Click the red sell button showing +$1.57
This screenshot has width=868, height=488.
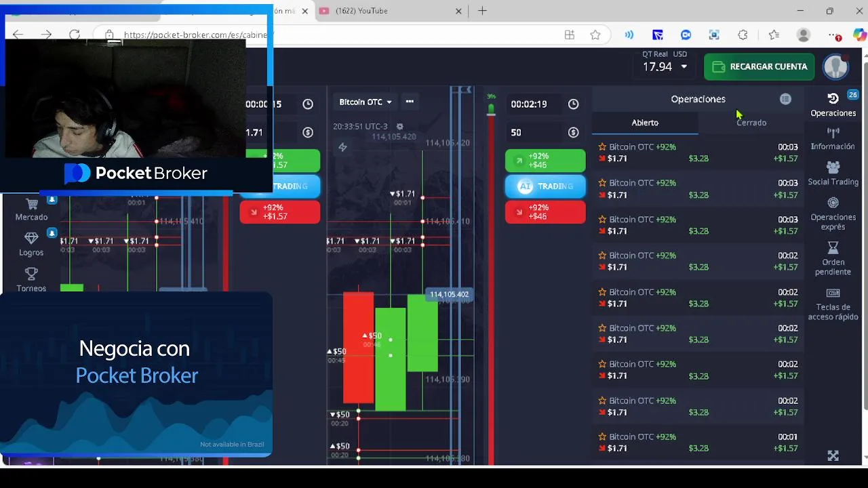point(279,212)
